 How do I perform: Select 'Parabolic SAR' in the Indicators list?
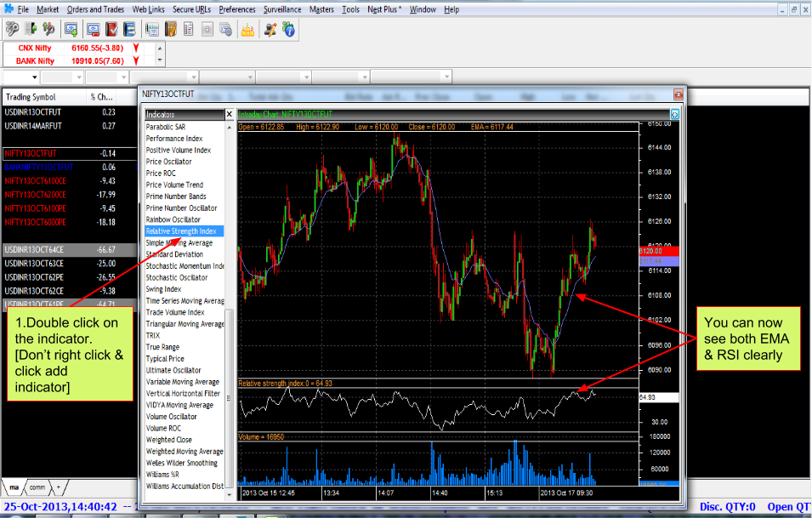point(184,127)
